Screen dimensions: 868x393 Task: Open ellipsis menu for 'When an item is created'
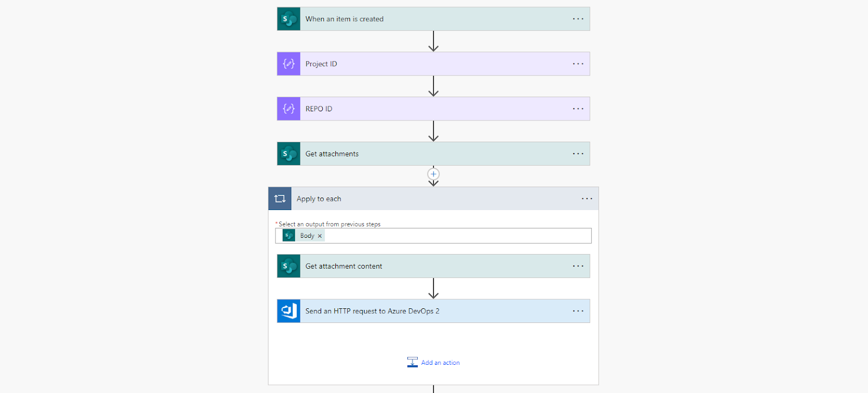click(578, 19)
